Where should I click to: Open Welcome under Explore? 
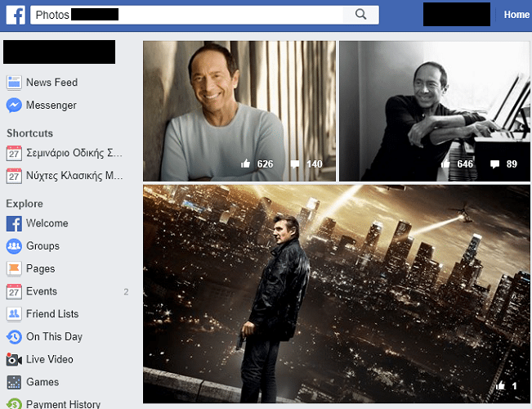(47, 223)
